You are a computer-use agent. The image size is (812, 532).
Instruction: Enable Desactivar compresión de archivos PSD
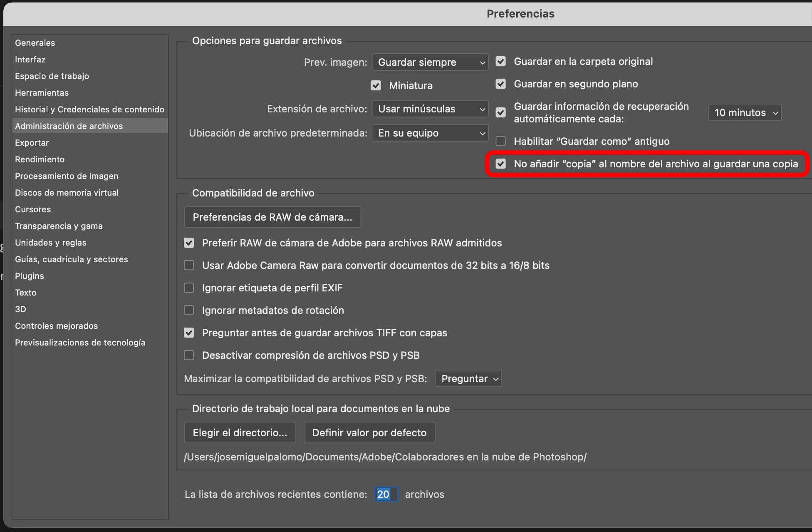click(189, 355)
